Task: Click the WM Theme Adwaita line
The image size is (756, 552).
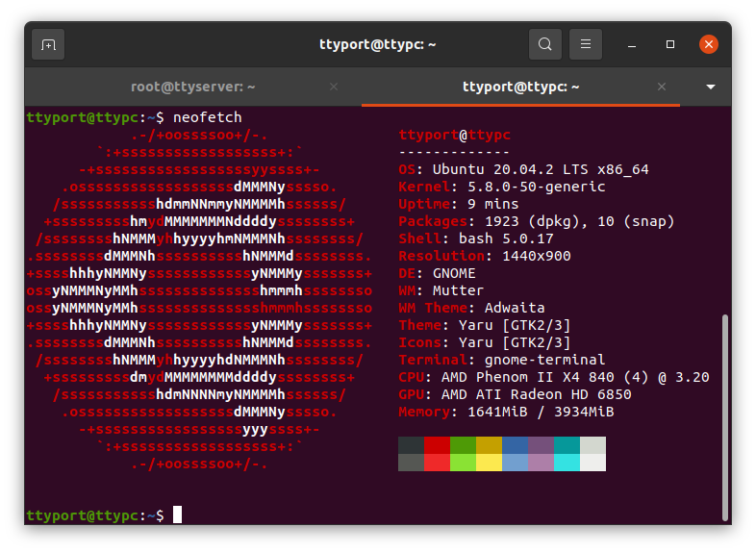Action: pyautogui.click(x=471, y=308)
